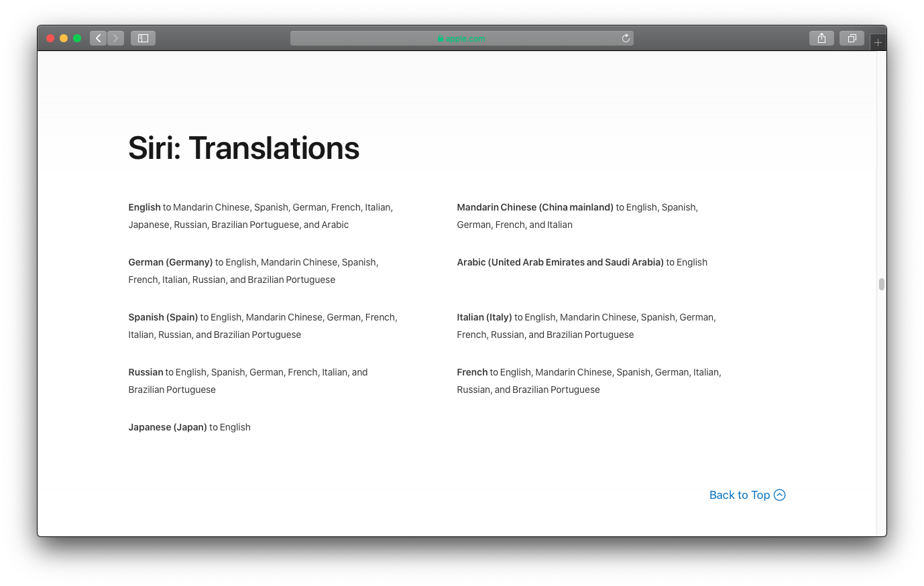The image size is (924, 586).
Task: Show the tab overview
Action: click(x=852, y=38)
